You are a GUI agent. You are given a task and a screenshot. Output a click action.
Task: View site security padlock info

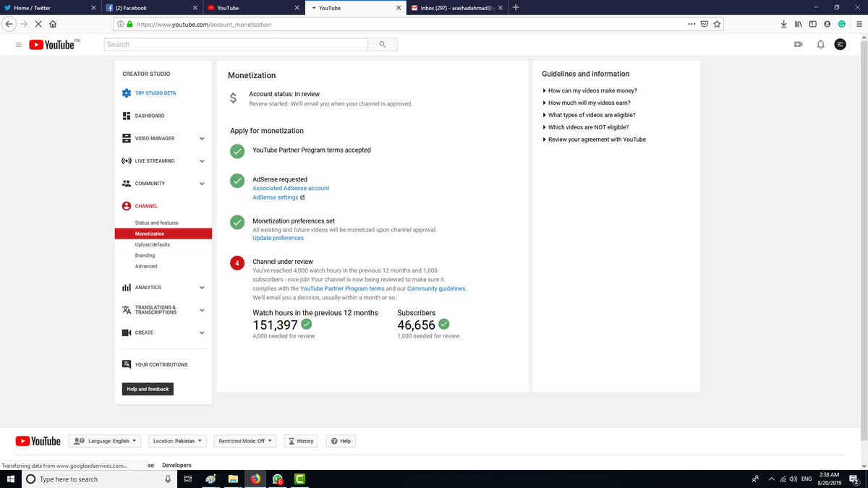click(x=129, y=24)
